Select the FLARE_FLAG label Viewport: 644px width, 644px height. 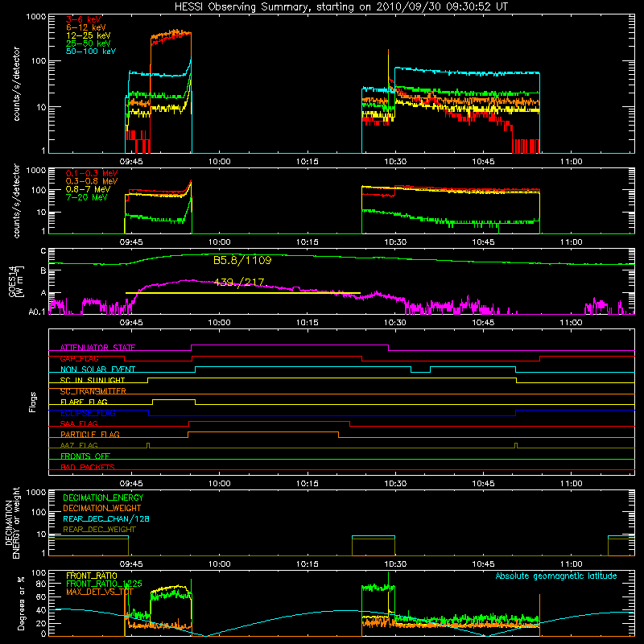point(84,402)
